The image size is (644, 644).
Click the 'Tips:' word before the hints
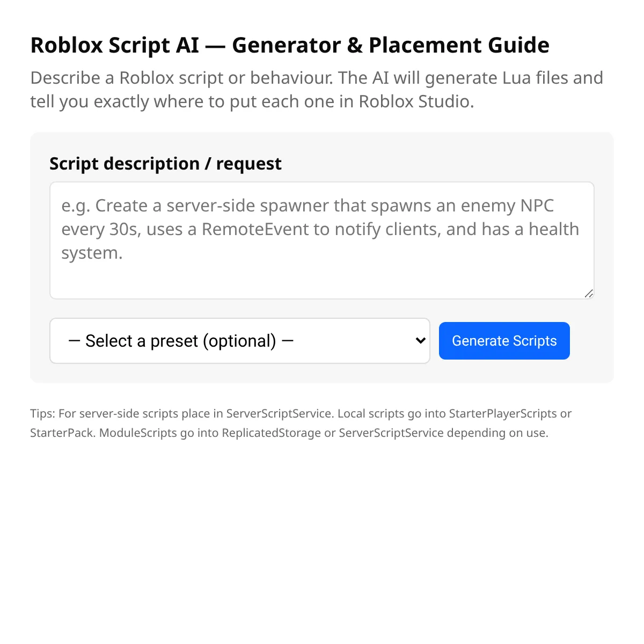pyautogui.click(x=42, y=414)
